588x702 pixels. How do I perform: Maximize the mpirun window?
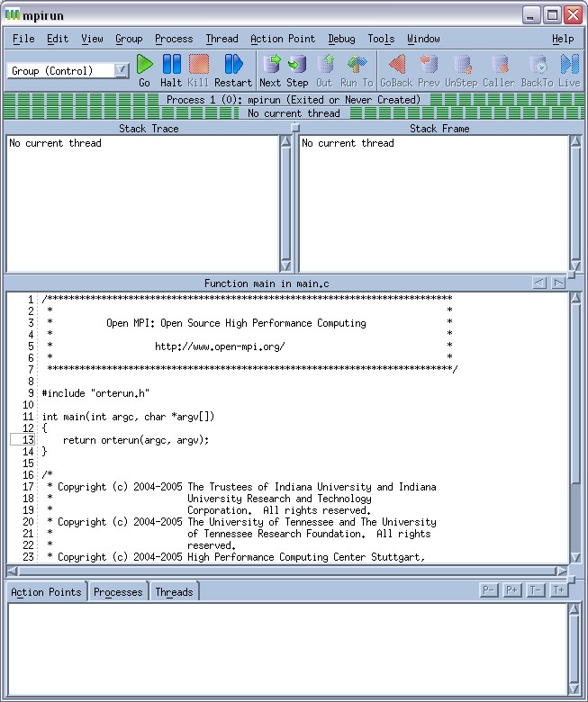(x=552, y=15)
